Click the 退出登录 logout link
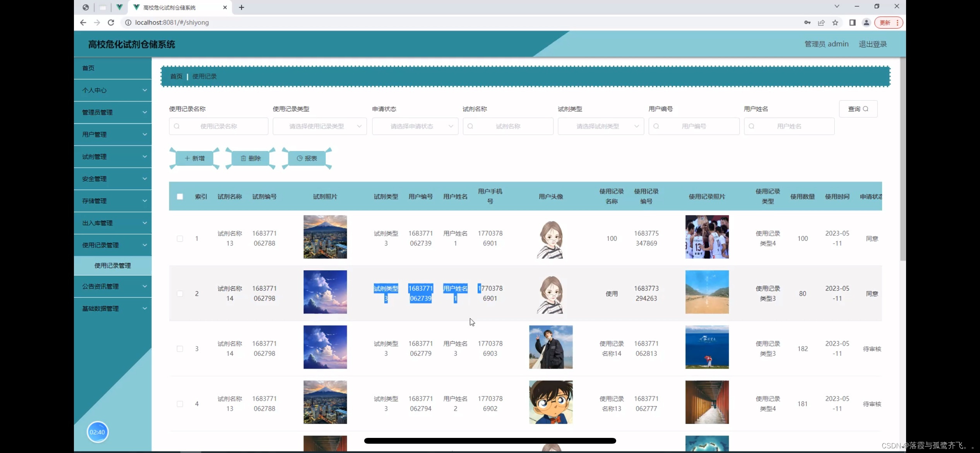This screenshot has height=453, width=980. pyautogui.click(x=873, y=44)
